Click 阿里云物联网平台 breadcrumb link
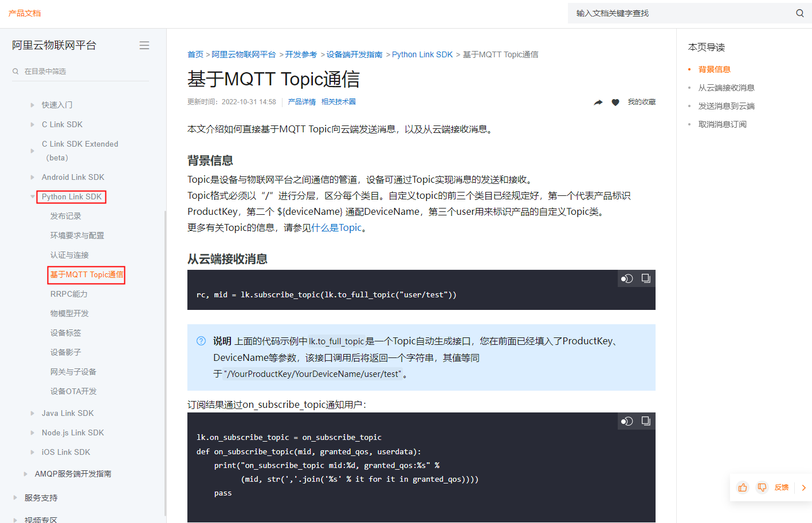Viewport: 812px width, 523px height. 244,54
